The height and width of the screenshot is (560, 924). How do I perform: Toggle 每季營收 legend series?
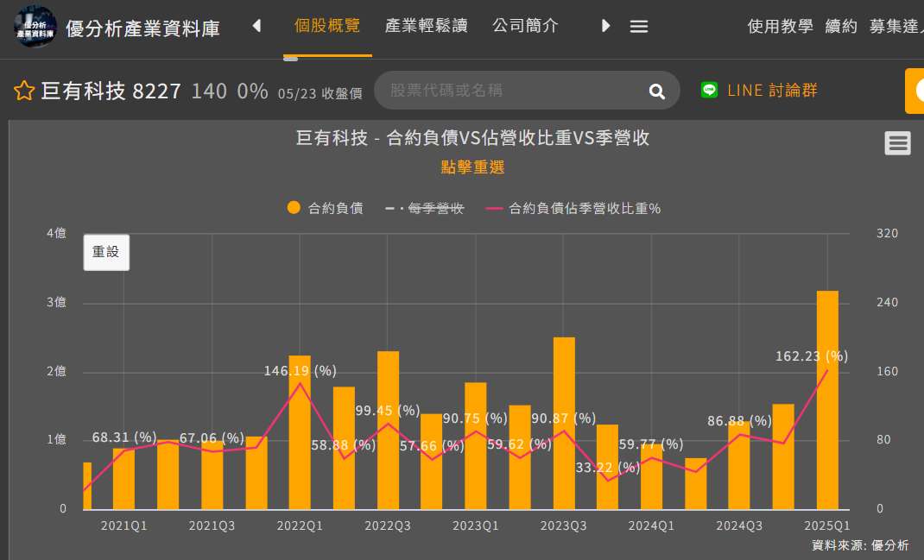pyautogui.click(x=425, y=209)
